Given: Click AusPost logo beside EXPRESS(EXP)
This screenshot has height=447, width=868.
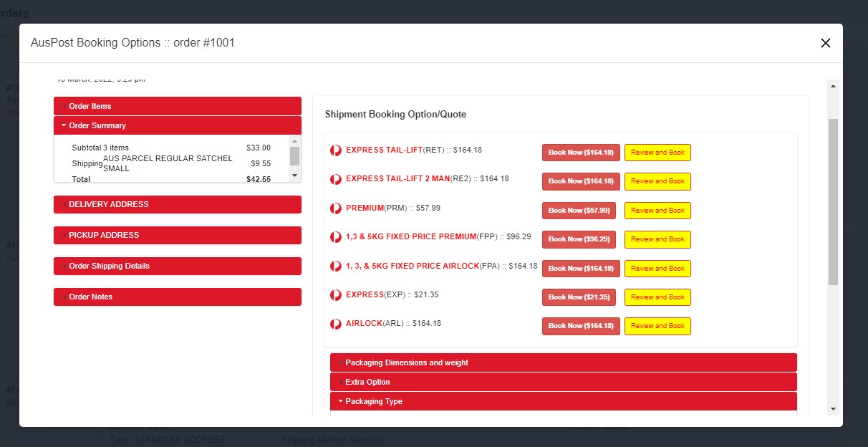Looking at the screenshot, I should click(335, 295).
